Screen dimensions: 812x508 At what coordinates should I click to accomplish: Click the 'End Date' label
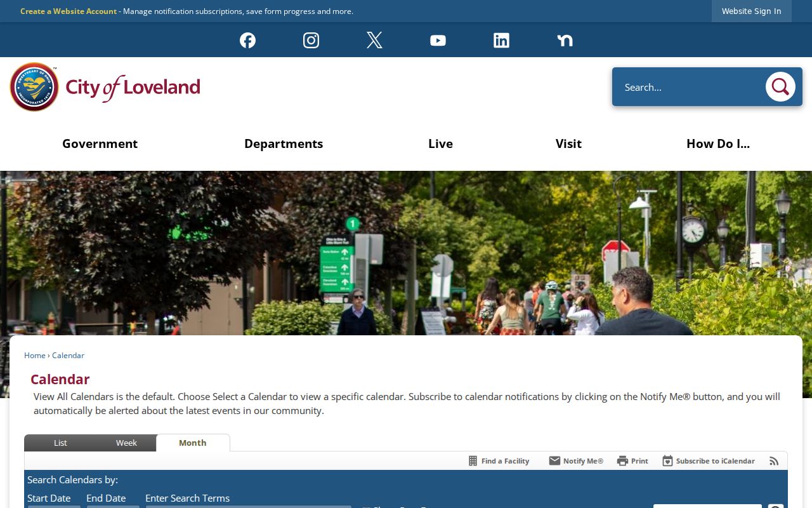click(106, 498)
